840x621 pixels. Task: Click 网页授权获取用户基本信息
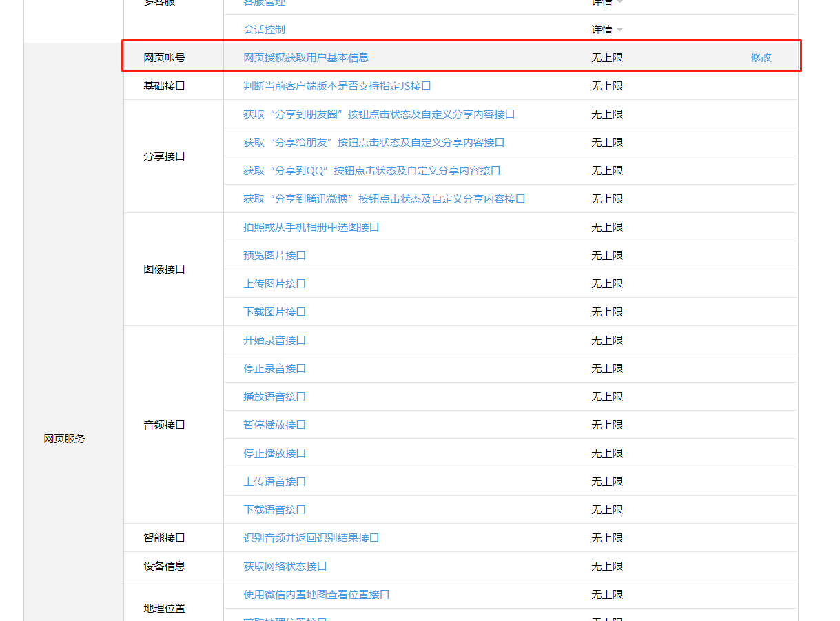coord(307,57)
